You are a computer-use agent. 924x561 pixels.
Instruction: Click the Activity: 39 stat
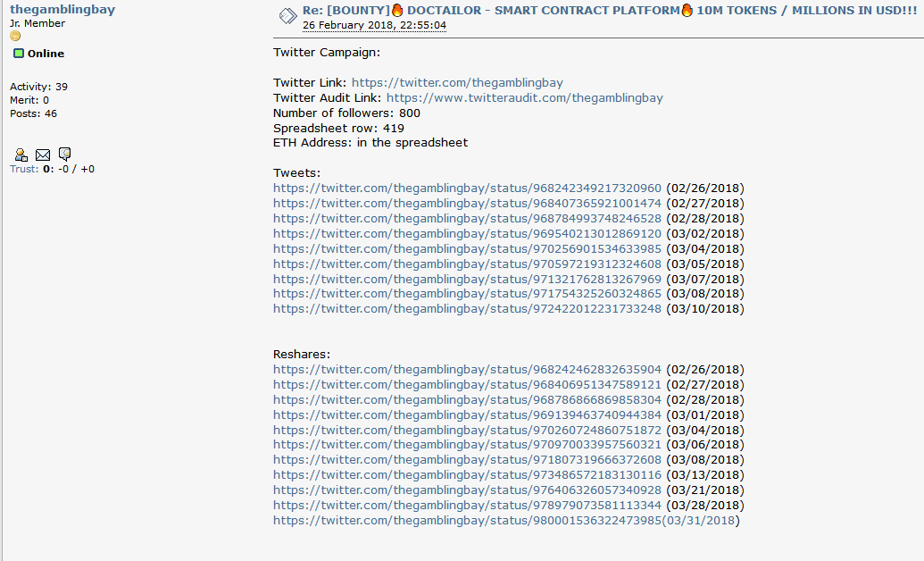[38, 87]
